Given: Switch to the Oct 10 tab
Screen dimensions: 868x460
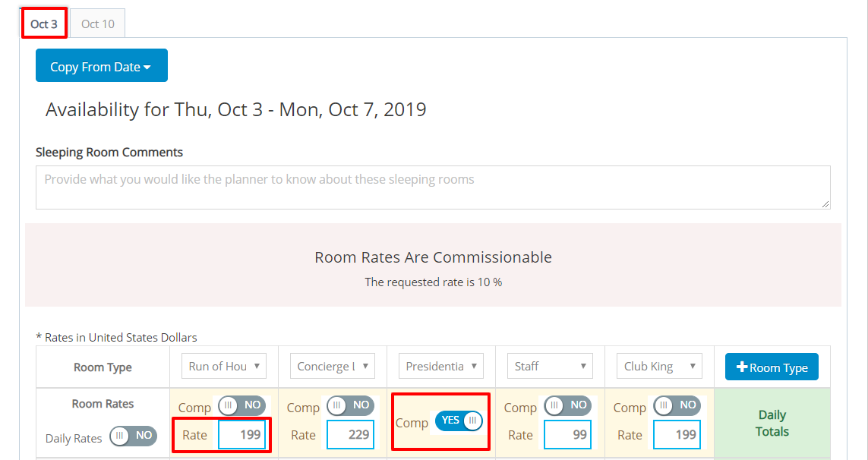Looking at the screenshot, I should coord(96,23).
